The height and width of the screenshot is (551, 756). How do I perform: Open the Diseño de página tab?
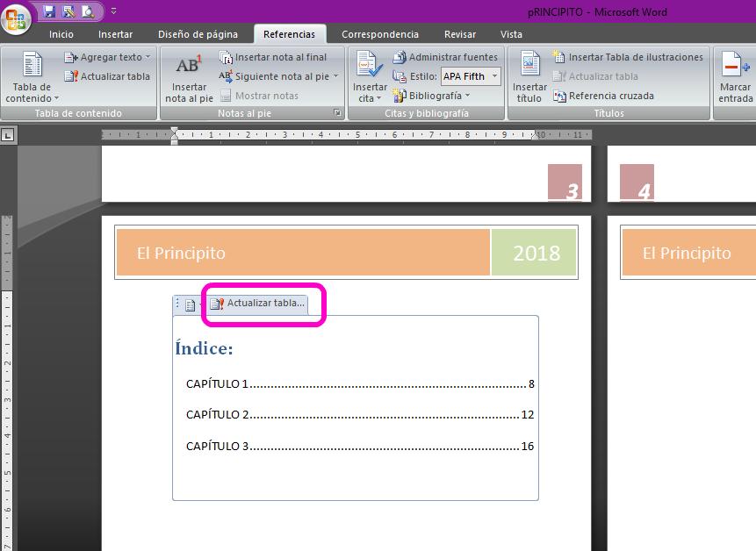coord(198,34)
